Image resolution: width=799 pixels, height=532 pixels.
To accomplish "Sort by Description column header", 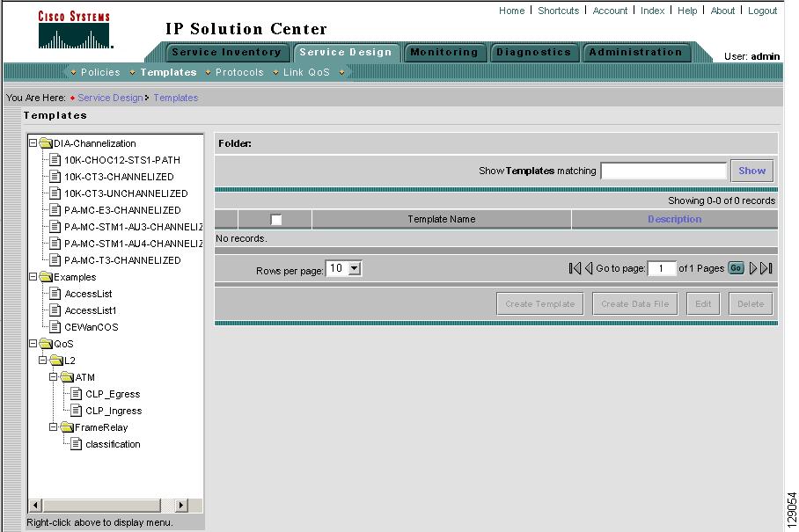I will pyautogui.click(x=675, y=219).
